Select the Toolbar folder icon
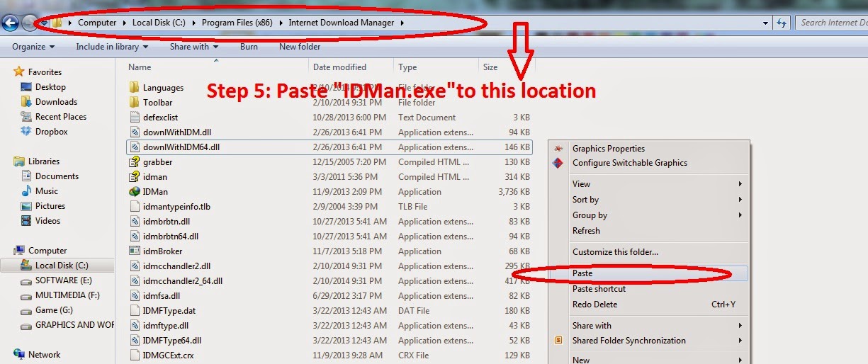 point(135,103)
